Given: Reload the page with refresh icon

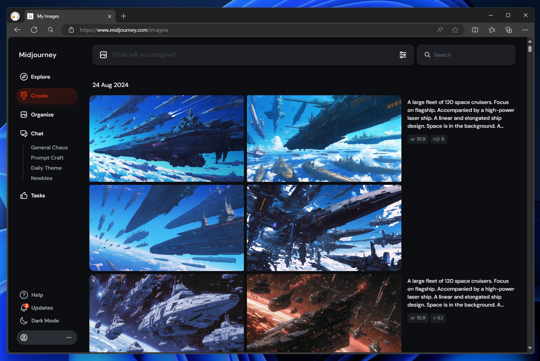Looking at the screenshot, I should click(x=34, y=30).
